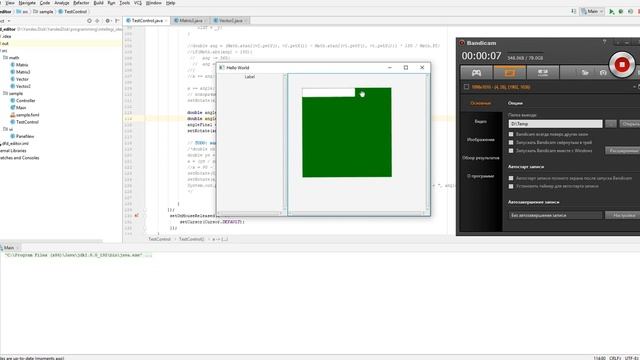Collapse the ui package folder
The image size is (640, 360).
8,129
